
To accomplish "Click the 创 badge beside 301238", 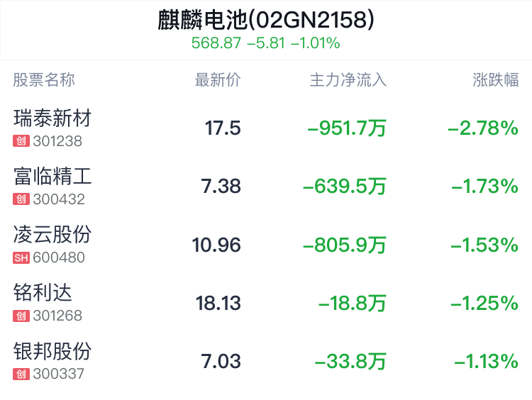I will coord(21,141).
